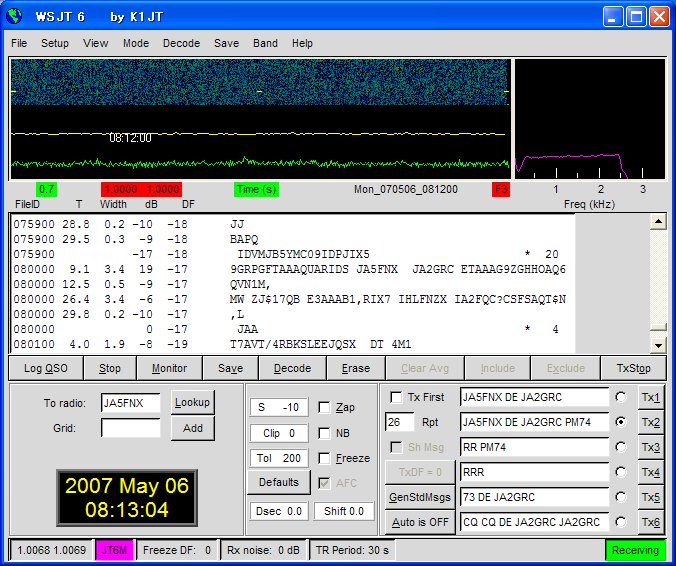Select radio button for CQ message
The height and width of the screenshot is (566, 676).
click(620, 522)
